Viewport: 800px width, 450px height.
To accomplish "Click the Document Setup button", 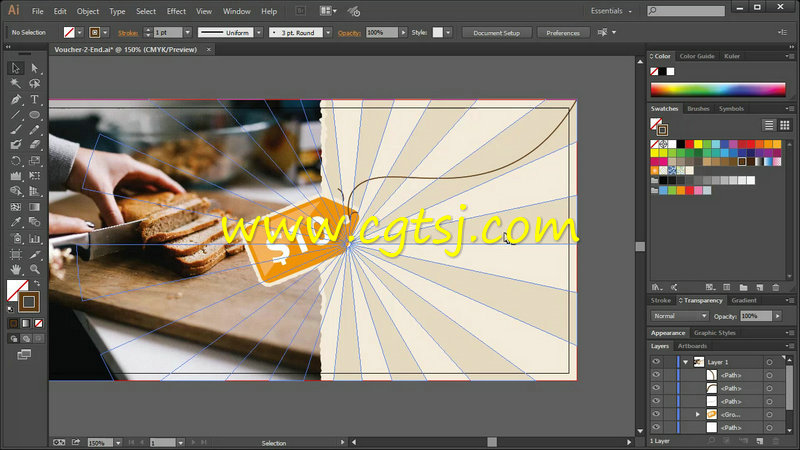I will [x=496, y=33].
